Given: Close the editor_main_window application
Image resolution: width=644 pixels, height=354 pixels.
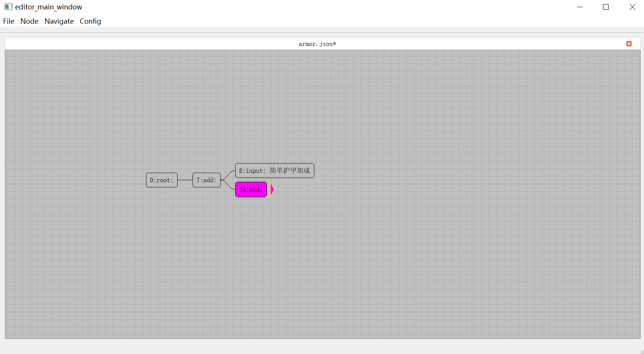Looking at the screenshot, I should click(x=632, y=7).
